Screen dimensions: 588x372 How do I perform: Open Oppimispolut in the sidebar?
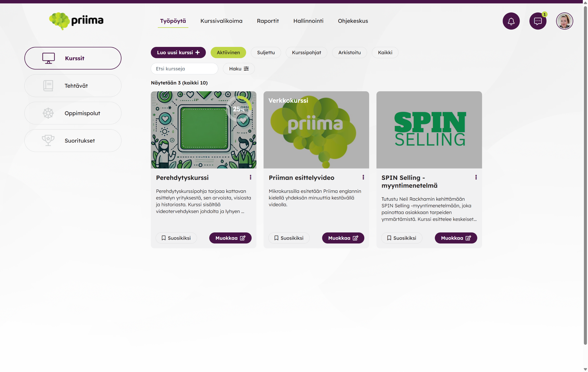tap(73, 113)
